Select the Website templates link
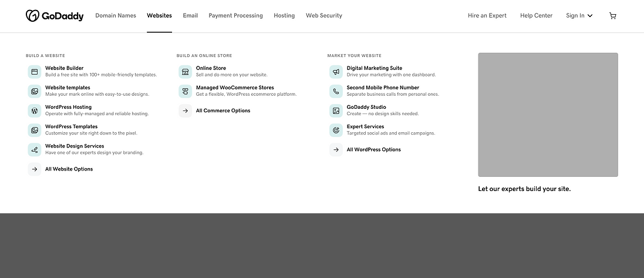The image size is (644, 278). 68,88
